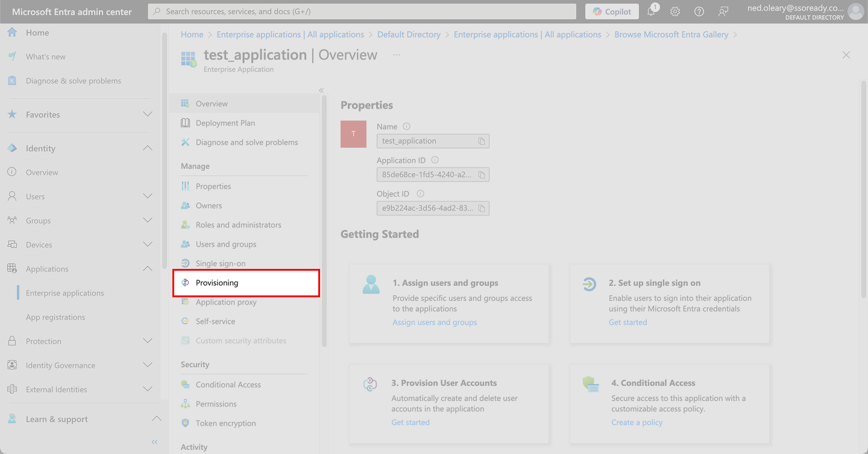The height and width of the screenshot is (454, 868).
Task: Open the settings gear icon
Action: [675, 11]
